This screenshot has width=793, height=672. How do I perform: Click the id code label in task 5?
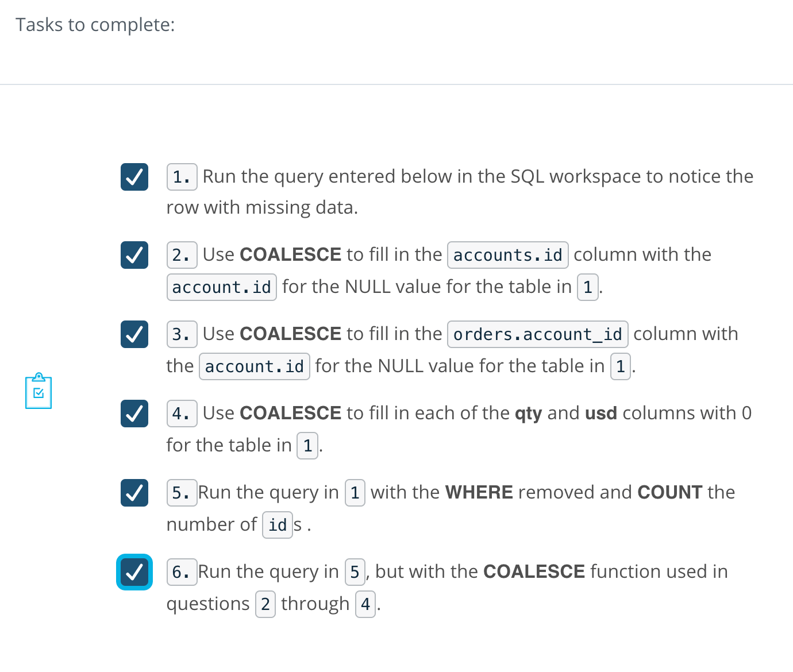click(x=277, y=524)
